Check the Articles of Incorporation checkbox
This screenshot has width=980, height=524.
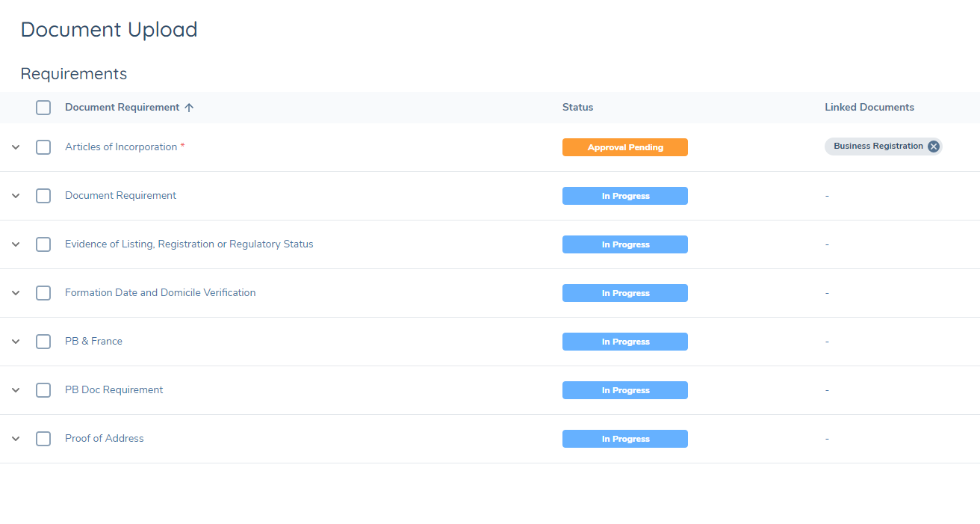tap(43, 147)
